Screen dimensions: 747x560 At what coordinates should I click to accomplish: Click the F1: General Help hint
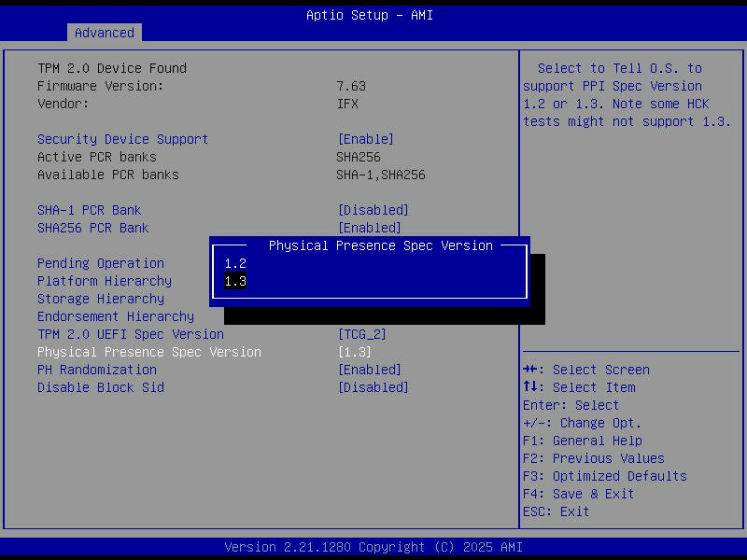(582, 441)
